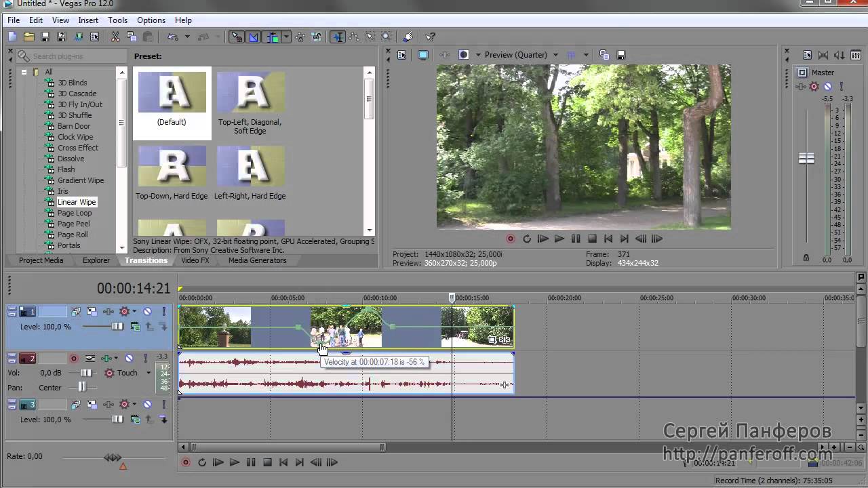Open the Split Screen View dropdown arrow
Screen dimensions: 868x488
[478, 55]
